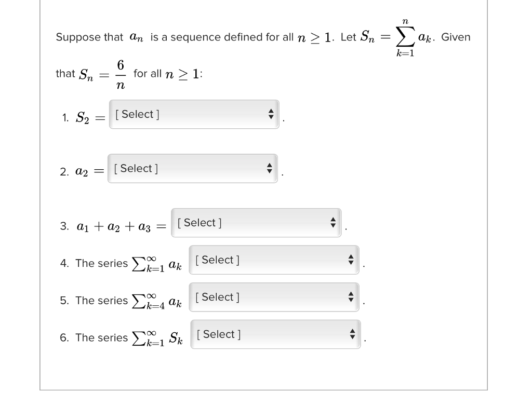Open the a₂ answer dropdown
This screenshot has height=406, width=532.
(x=193, y=169)
